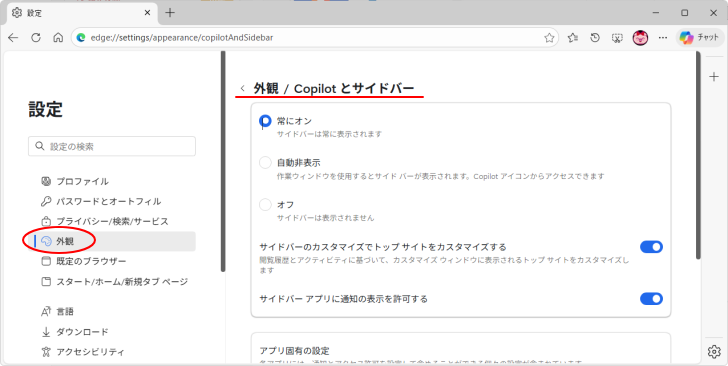Open the favorites list icon
This screenshot has height=366, width=728.
(x=572, y=38)
